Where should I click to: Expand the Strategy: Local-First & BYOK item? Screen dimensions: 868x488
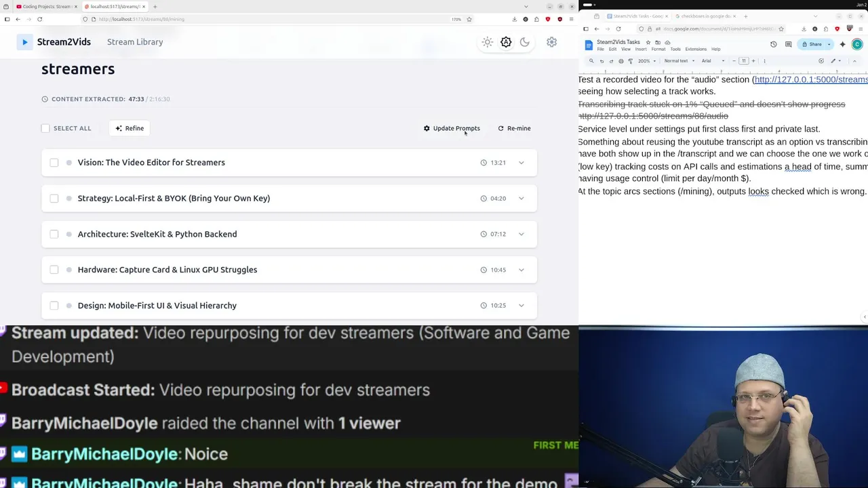click(521, 199)
